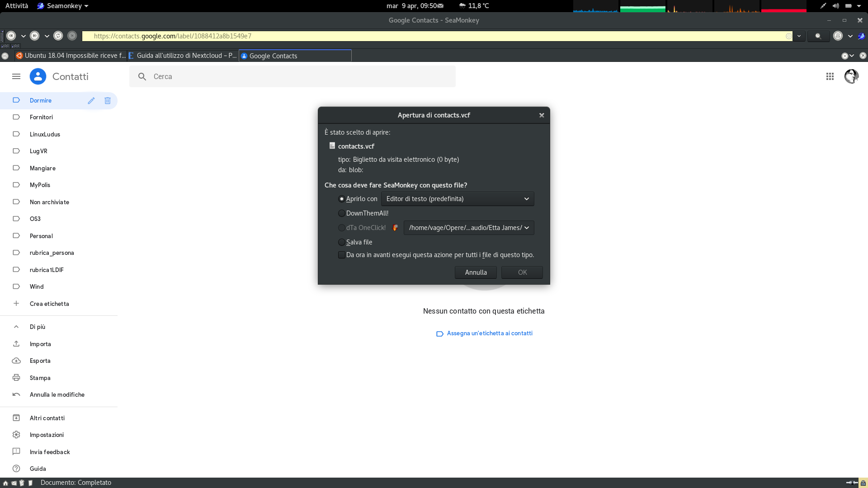Select the LinuxLudus label

[x=59, y=134]
